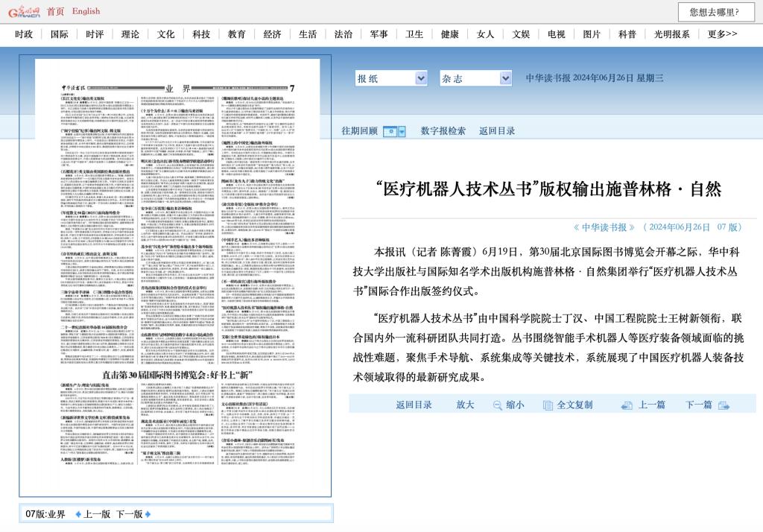Expand 更多>> navigation menu
The image size is (763, 532).
tap(722, 34)
